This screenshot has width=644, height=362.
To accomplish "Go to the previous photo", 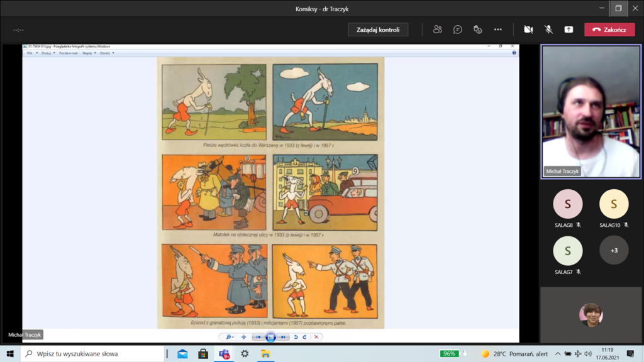I will pyautogui.click(x=258, y=337).
